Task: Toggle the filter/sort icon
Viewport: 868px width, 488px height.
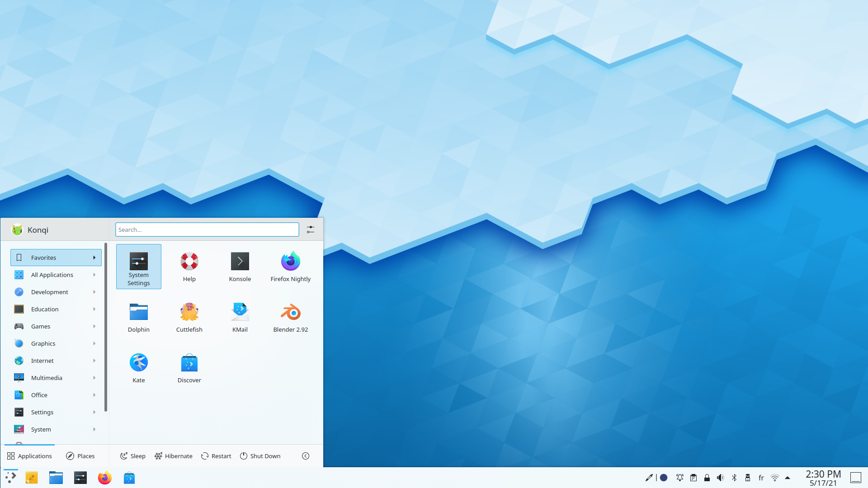Action: click(x=310, y=230)
